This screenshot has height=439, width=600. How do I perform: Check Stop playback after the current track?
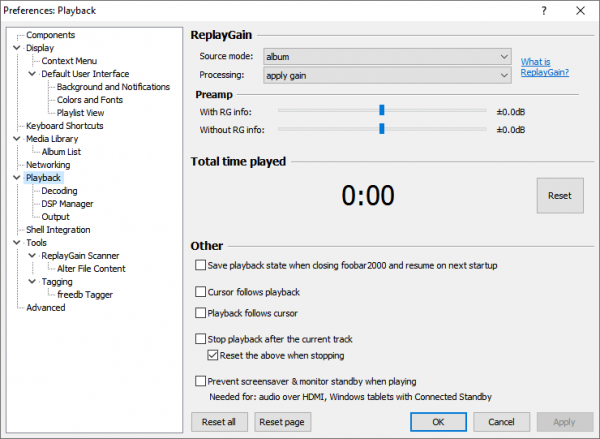tap(201, 339)
